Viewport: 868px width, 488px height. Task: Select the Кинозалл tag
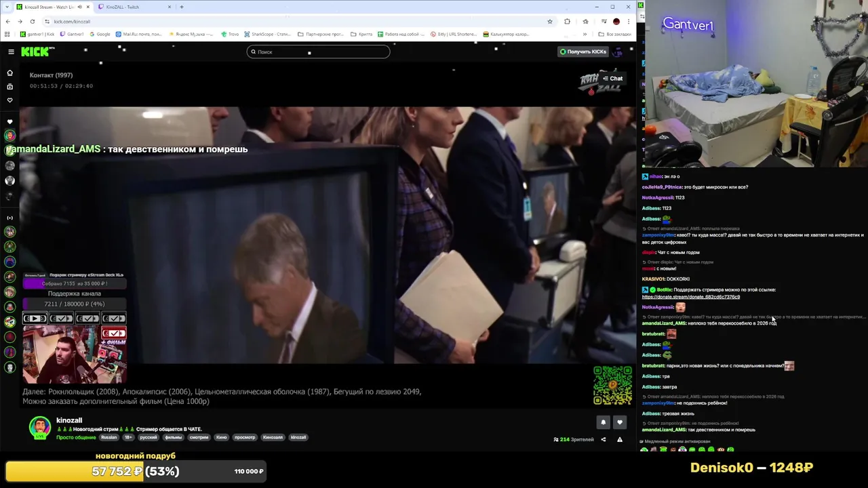[x=273, y=437]
